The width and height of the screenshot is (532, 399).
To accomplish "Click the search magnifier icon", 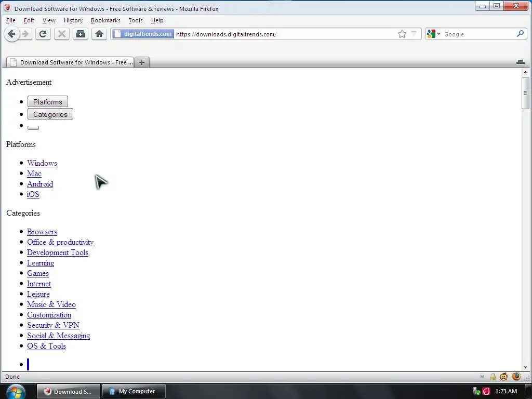I will [x=521, y=34].
